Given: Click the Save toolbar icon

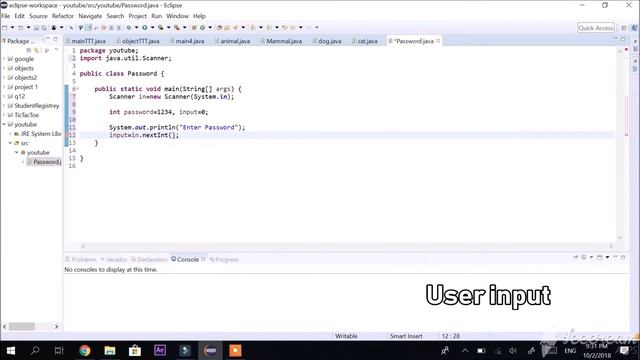Looking at the screenshot, I should tap(36, 27).
